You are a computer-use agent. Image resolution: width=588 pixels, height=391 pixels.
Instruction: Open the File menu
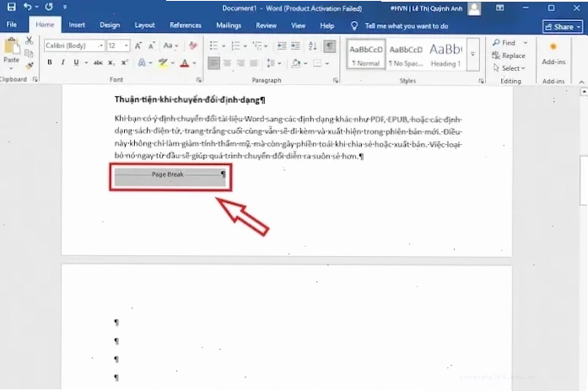coord(12,24)
